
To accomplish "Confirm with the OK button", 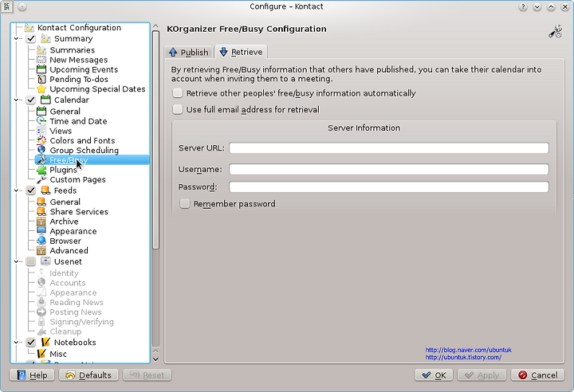I will 434,375.
